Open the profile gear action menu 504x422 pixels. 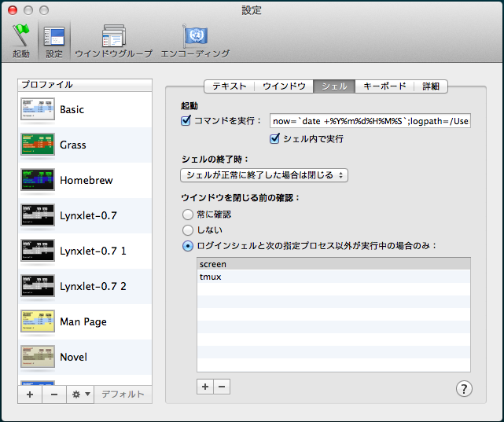(x=80, y=394)
